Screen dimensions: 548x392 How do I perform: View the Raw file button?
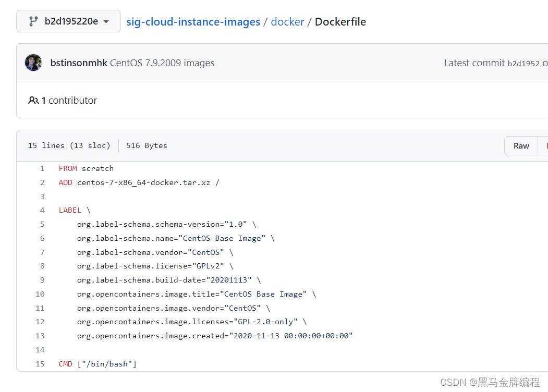[521, 145]
